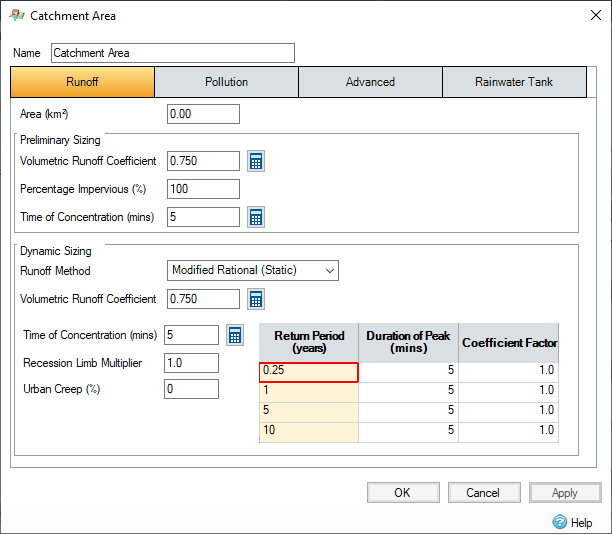The image size is (612, 534).
Task: Click Duration of Peak cell in 1-year row
Action: (408, 392)
